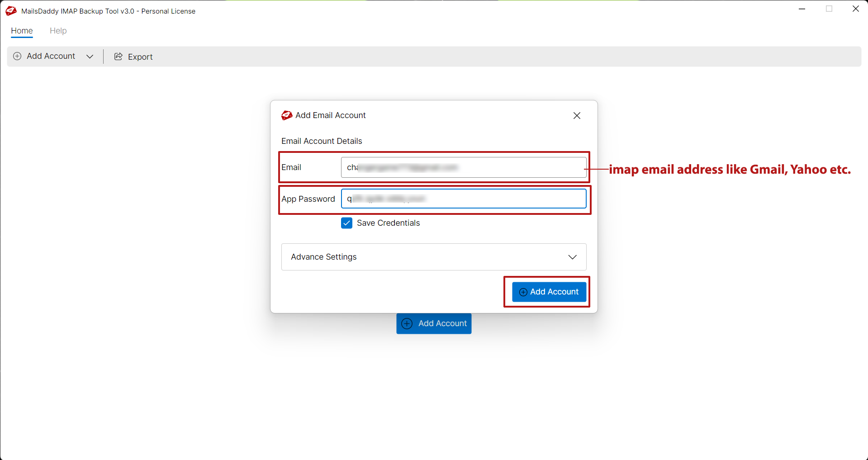Click inside the App Password field
This screenshot has width=868, height=460.
tap(464, 199)
